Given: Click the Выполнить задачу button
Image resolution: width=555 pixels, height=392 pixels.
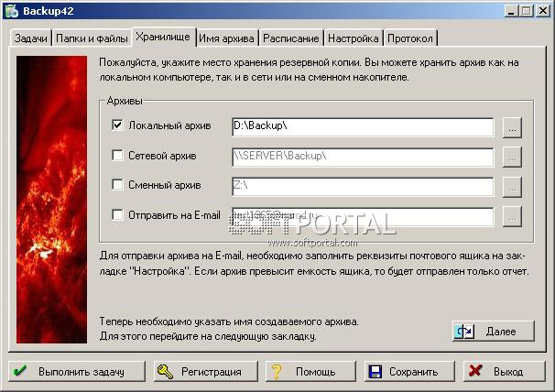Looking at the screenshot, I should [77, 372].
